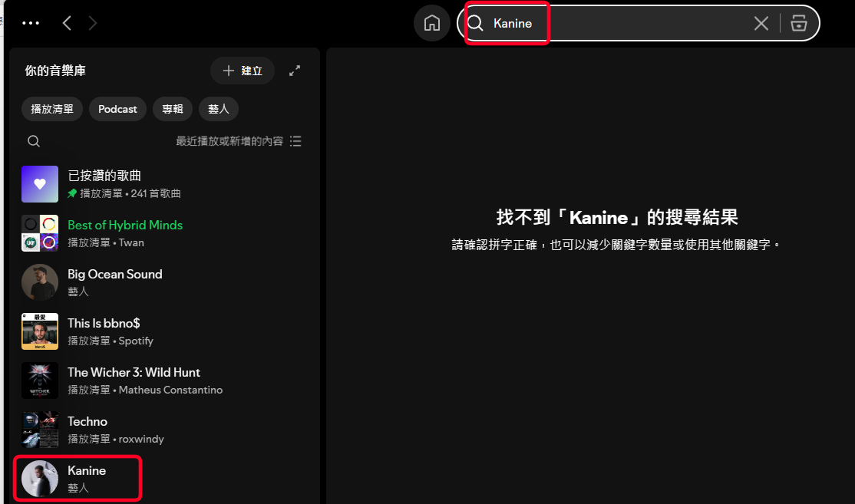Go forward with the right arrow
The height and width of the screenshot is (504, 855).
pos(93,23)
